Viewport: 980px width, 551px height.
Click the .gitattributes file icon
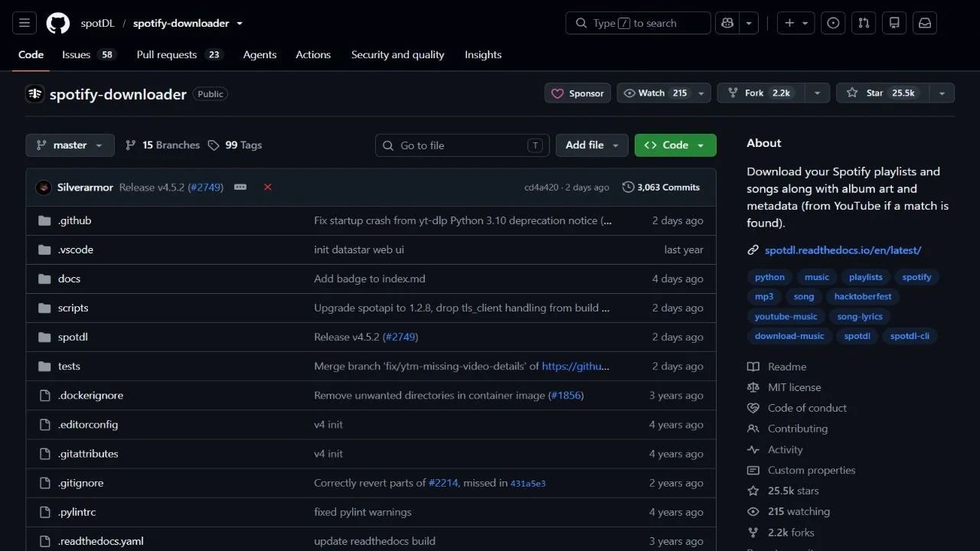tap(44, 454)
